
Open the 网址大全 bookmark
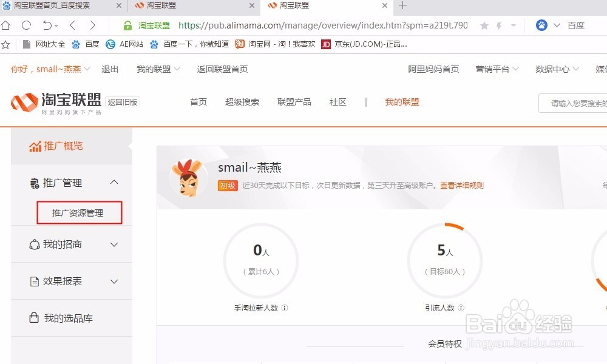coord(44,44)
